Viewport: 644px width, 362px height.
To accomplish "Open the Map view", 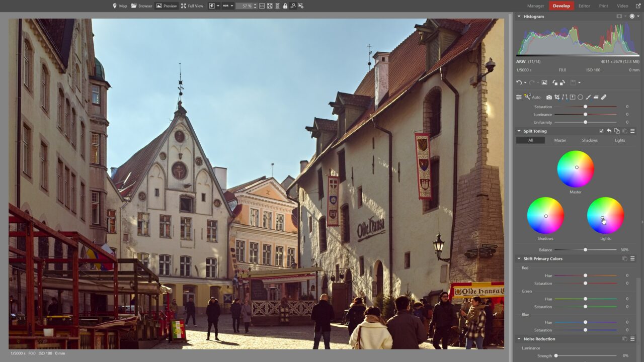I will pyautogui.click(x=120, y=6).
